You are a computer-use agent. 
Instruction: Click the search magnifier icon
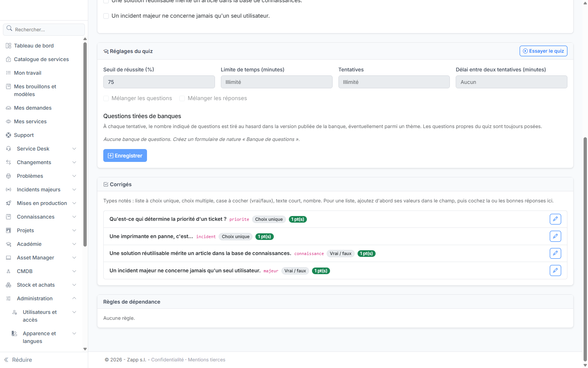(10, 28)
